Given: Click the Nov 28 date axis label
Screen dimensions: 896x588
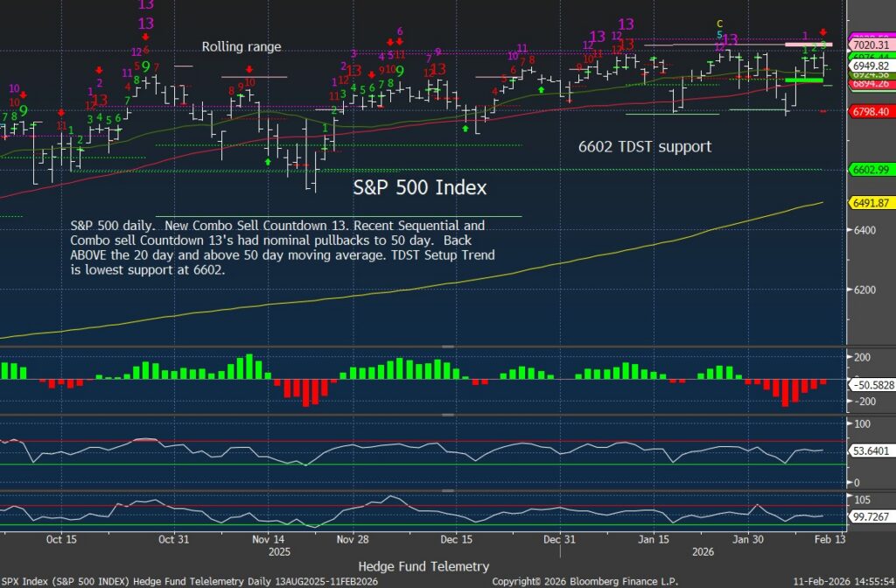Looking at the screenshot, I should point(352,540).
